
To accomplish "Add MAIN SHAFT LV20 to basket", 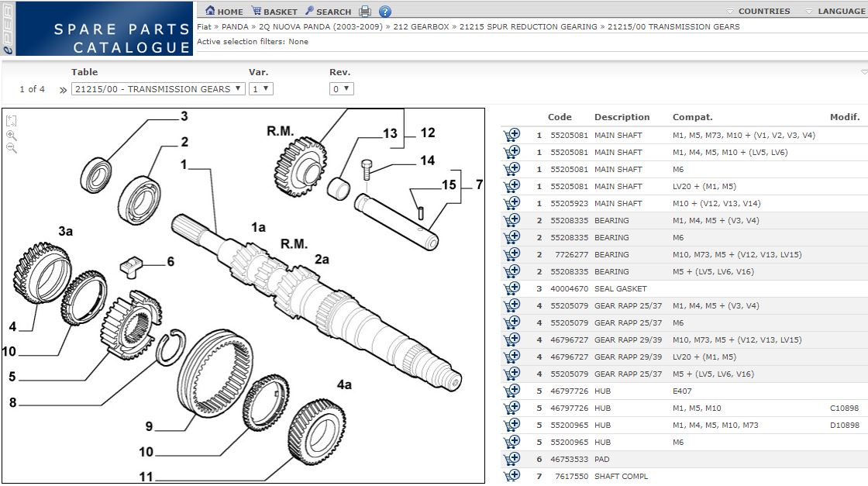I will [x=511, y=186].
